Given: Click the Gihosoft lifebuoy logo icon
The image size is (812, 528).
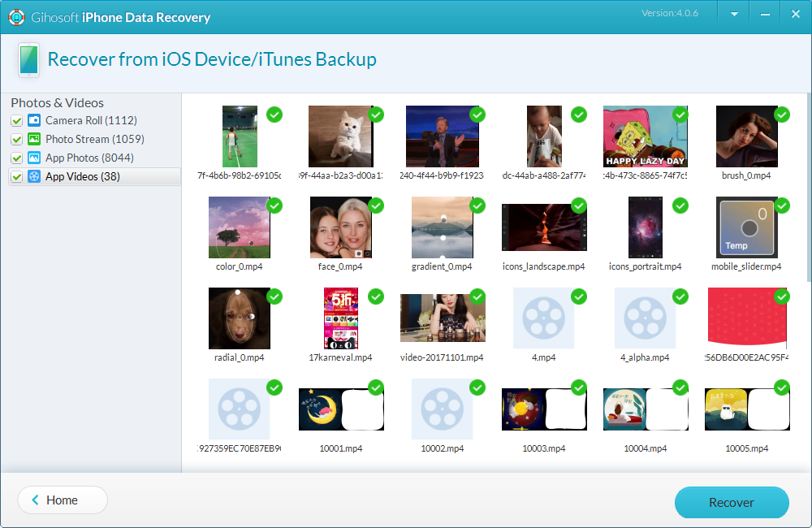Looking at the screenshot, I should (x=16, y=17).
